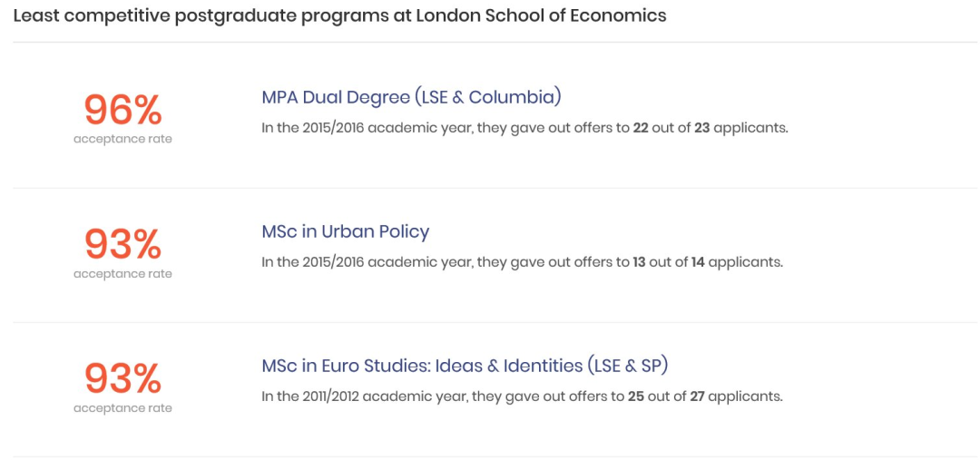Click the bold number 25 offers
Viewport: 980px width, 460px height.
click(636, 396)
